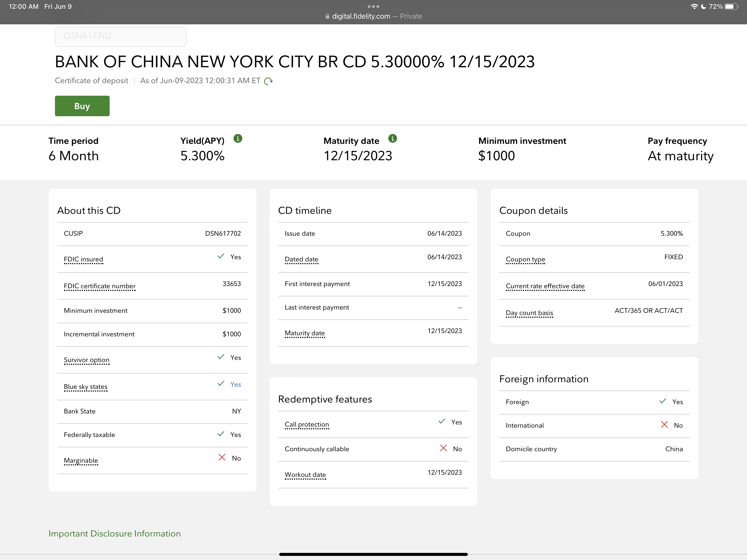Click the $1000 minimum investment summary value

[497, 156]
